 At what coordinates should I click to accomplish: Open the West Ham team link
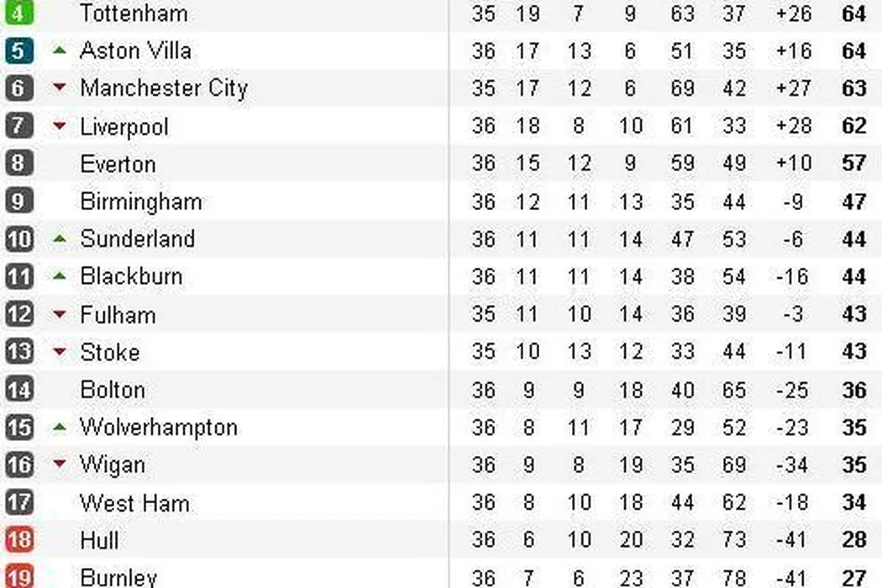pyautogui.click(x=134, y=503)
